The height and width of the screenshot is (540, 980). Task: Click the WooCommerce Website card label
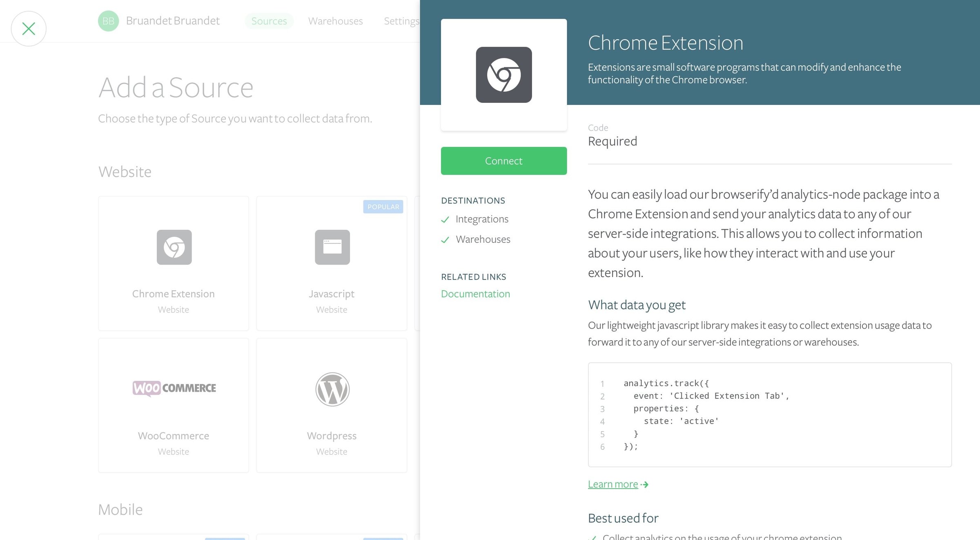click(x=174, y=452)
